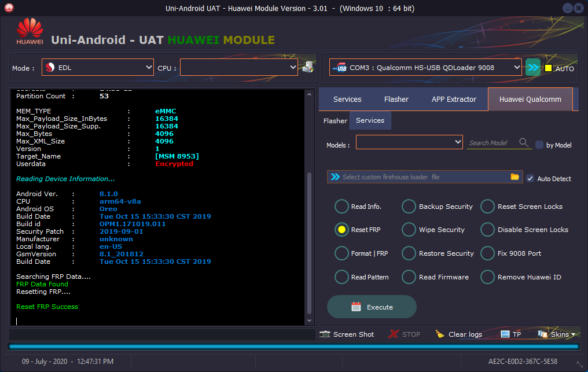
Task: Open the Services sub-tab under Huawei Qualcomm
Action: [370, 120]
